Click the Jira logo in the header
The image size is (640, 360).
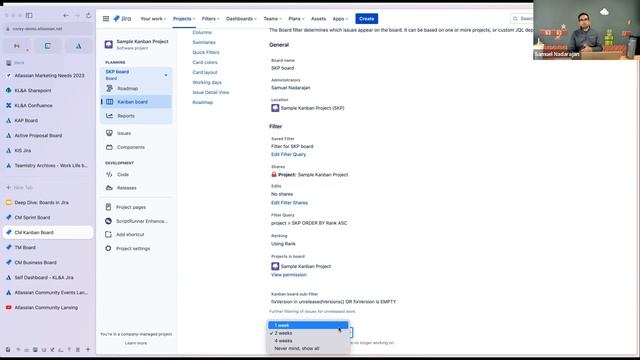[x=122, y=19]
